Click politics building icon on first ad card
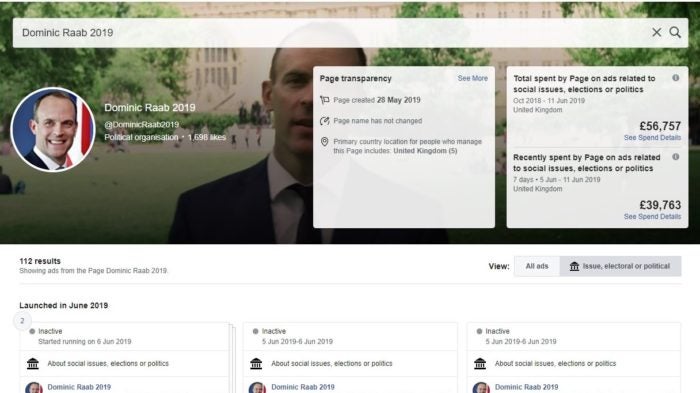Viewport: 700px width, 393px height. 33,364
